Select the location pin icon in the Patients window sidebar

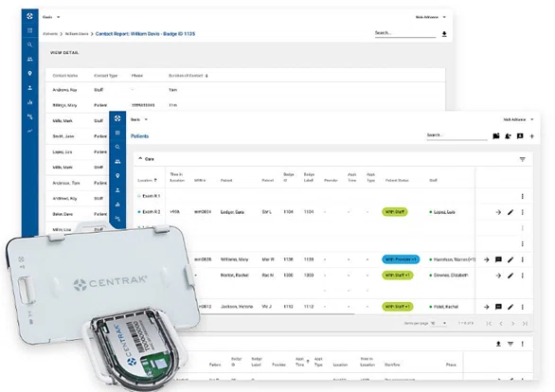(117, 176)
